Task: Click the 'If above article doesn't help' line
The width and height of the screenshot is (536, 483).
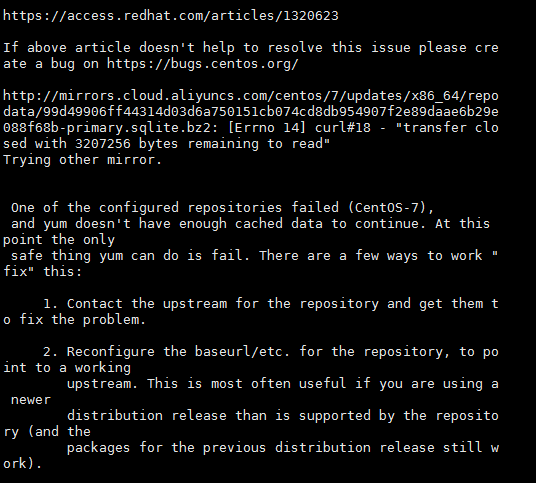Action: click(x=251, y=48)
